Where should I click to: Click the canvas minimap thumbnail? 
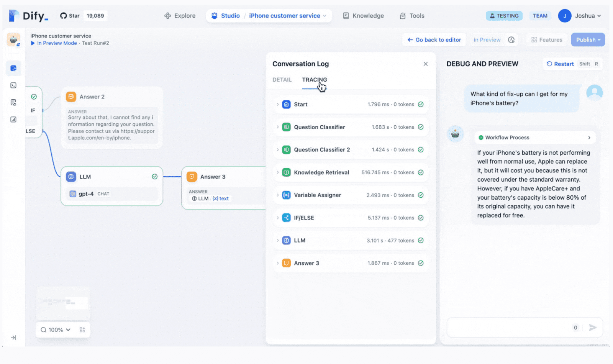(63, 303)
